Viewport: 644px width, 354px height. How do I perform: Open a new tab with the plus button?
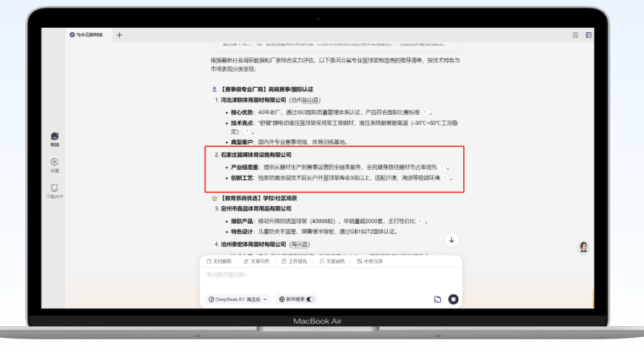click(x=119, y=34)
